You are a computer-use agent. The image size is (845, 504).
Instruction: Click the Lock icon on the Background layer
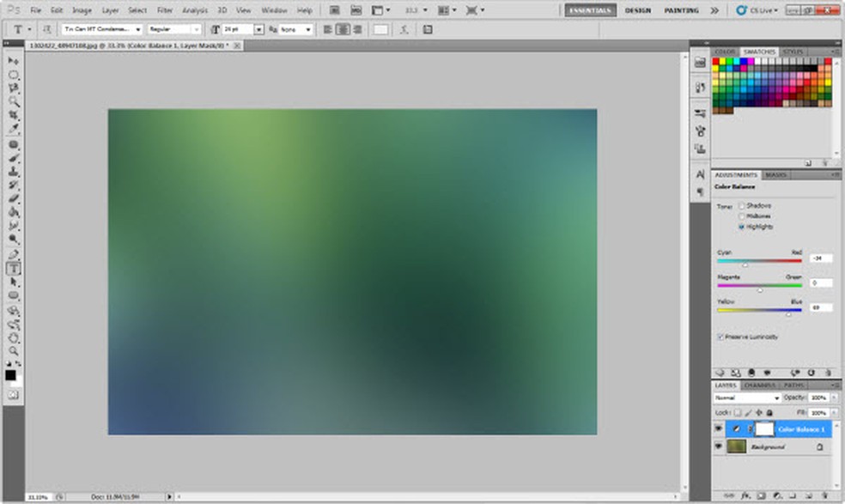click(820, 447)
